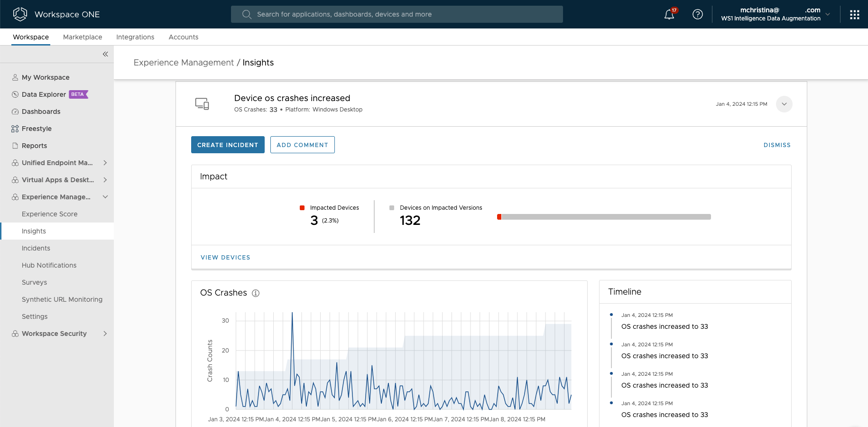Click the impacted devices progress bar
Image resolution: width=868 pixels, height=427 pixels.
[x=604, y=217]
